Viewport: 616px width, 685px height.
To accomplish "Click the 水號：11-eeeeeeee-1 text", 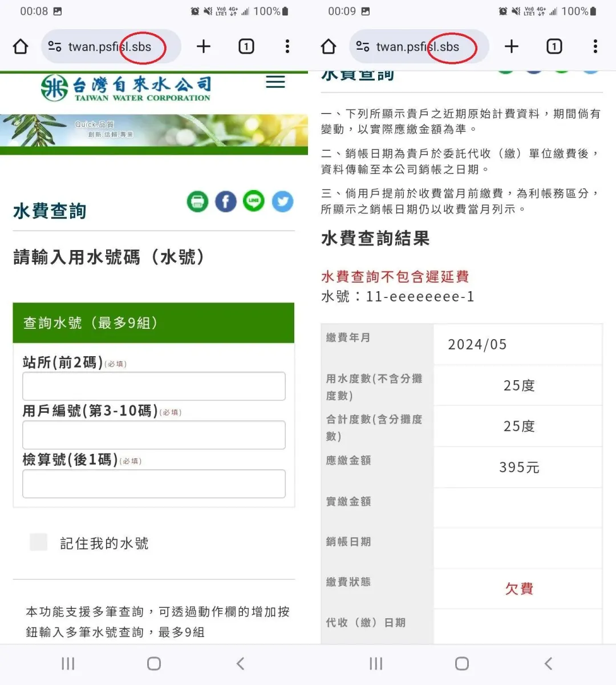I will point(398,296).
